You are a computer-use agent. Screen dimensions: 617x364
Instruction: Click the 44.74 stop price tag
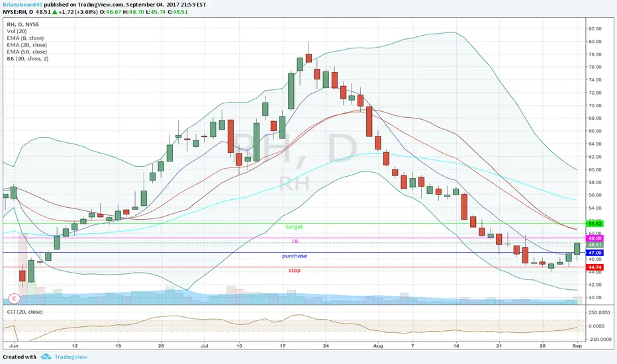tap(594, 267)
